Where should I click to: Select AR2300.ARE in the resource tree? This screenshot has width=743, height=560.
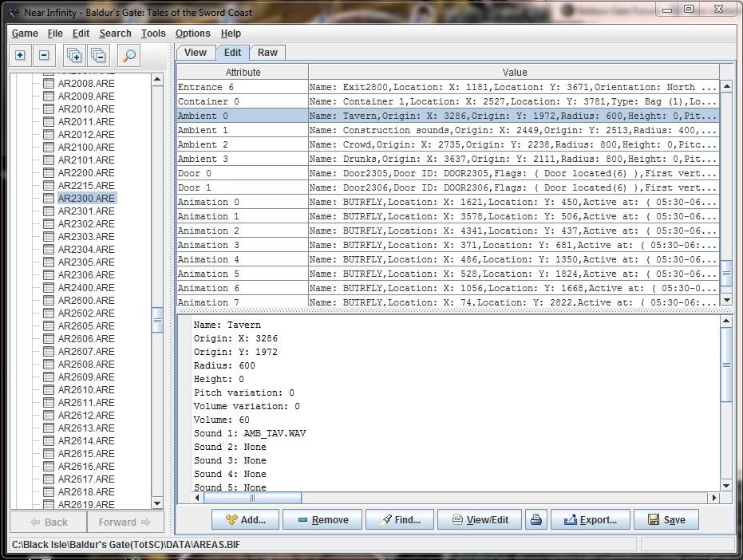coord(86,198)
